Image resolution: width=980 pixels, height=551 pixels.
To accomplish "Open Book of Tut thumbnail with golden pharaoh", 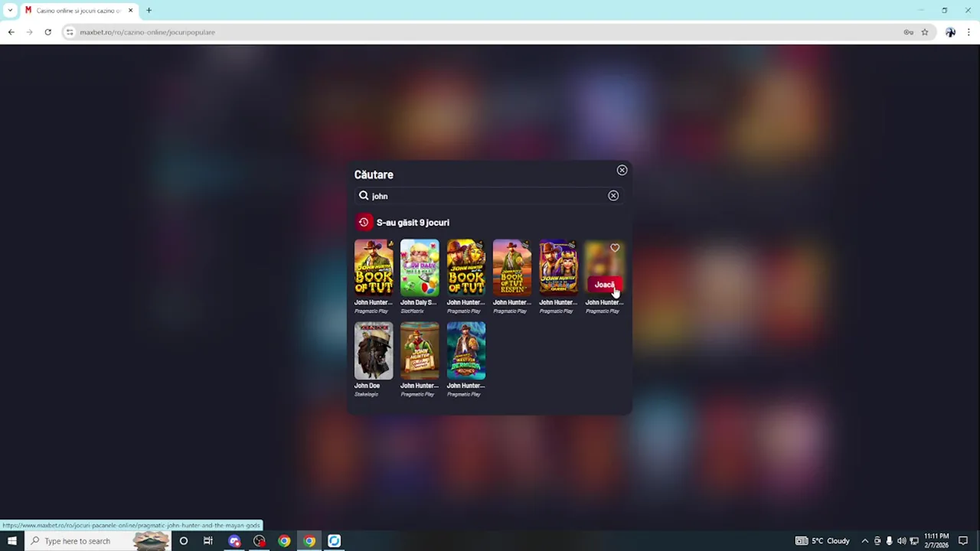I will tap(466, 267).
